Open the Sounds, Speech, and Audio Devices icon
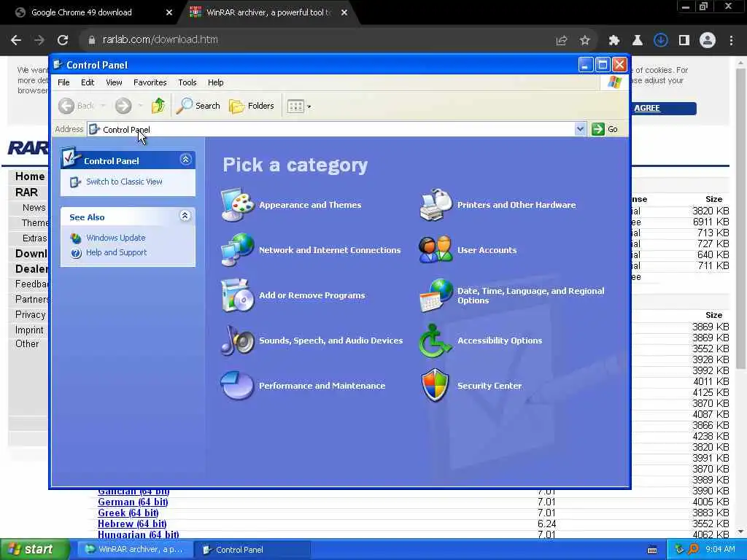Viewport: 747px width, 560px height. (x=237, y=340)
